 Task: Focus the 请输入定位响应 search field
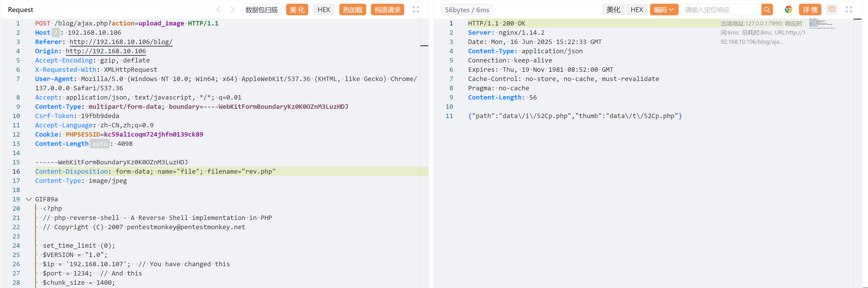[721, 9]
